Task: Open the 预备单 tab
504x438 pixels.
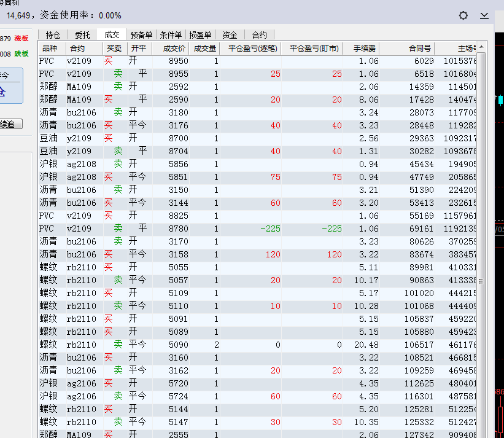Action: pyautogui.click(x=141, y=35)
